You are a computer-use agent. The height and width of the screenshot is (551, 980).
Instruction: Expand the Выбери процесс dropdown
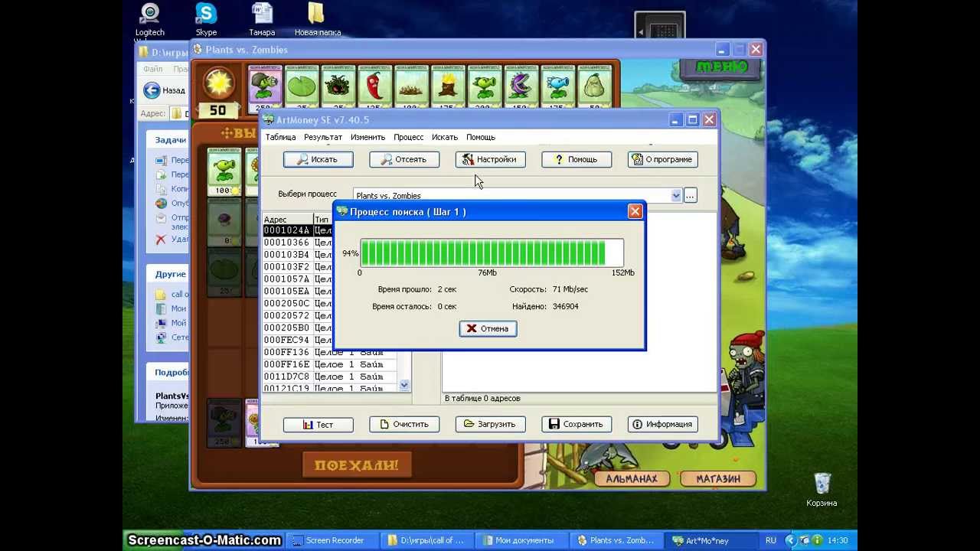[676, 196]
